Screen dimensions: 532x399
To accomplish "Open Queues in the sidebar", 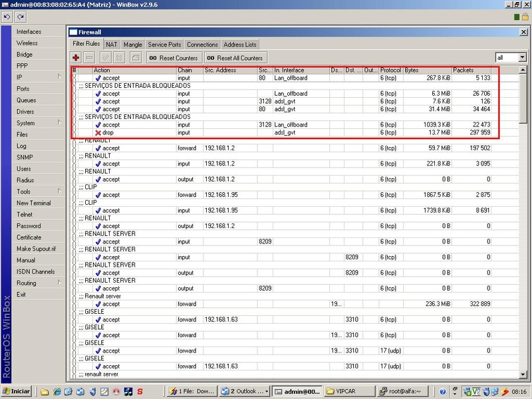I will [x=38, y=100].
